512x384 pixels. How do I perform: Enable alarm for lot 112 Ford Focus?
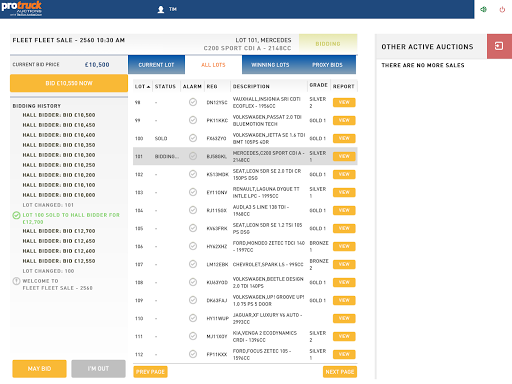(193, 354)
